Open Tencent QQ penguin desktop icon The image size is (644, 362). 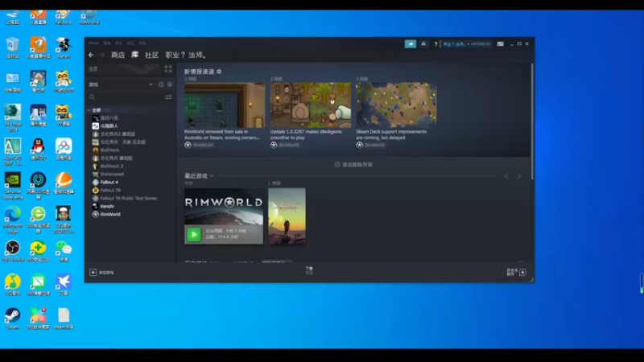click(38, 149)
